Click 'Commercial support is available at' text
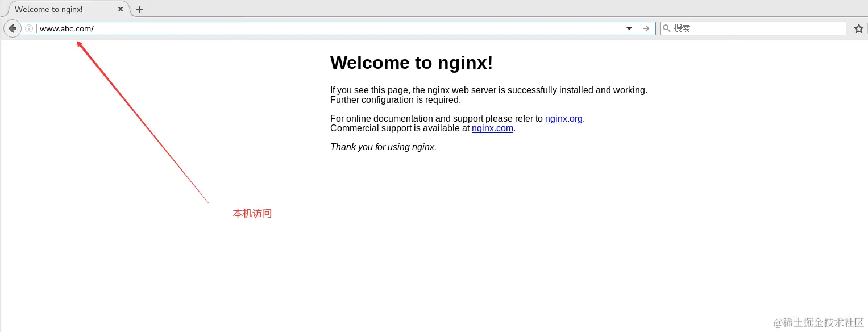The height and width of the screenshot is (332, 868). (400, 128)
